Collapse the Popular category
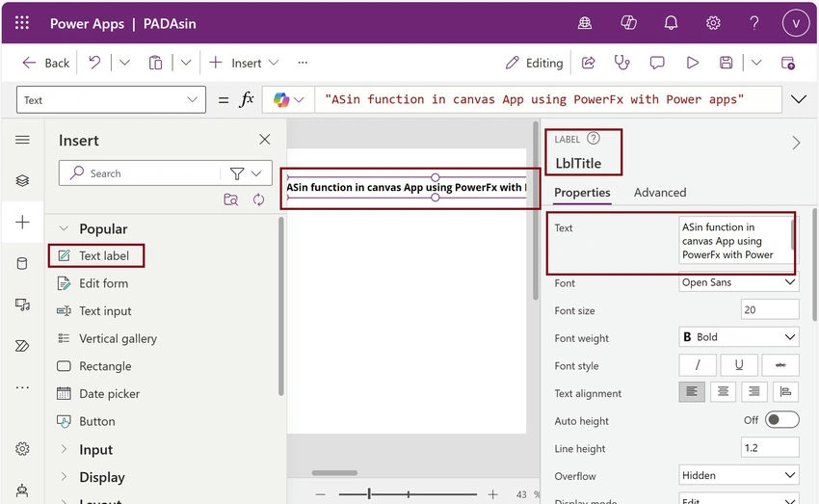This screenshot has height=504, width=819. [64, 228]
